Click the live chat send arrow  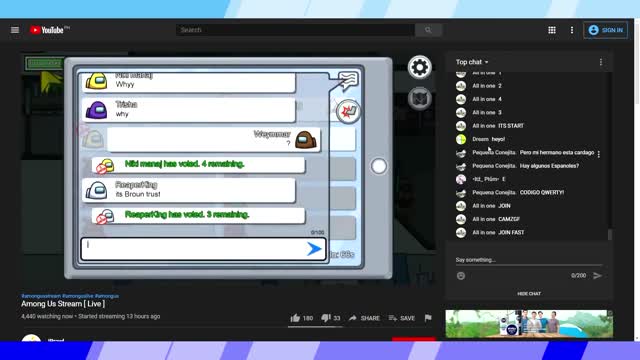click(597, 276)
